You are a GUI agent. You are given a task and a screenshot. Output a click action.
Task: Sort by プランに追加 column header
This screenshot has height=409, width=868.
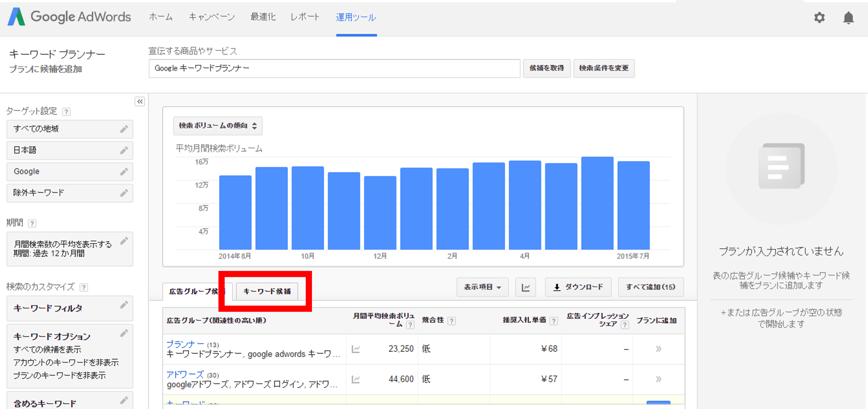pos(656,321)
